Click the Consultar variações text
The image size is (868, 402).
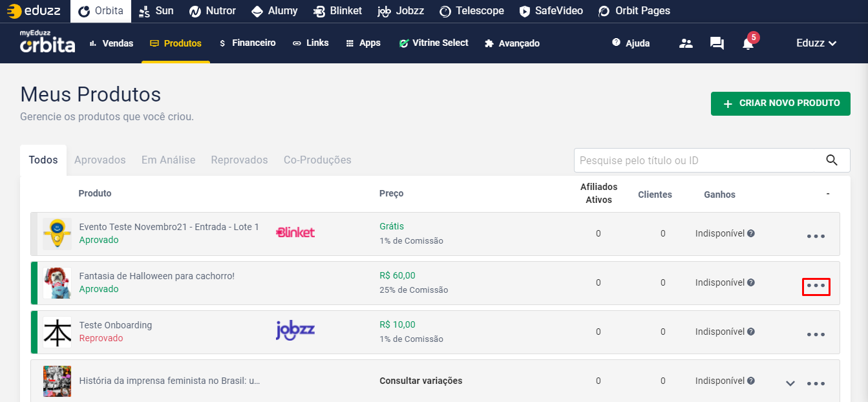421,381
